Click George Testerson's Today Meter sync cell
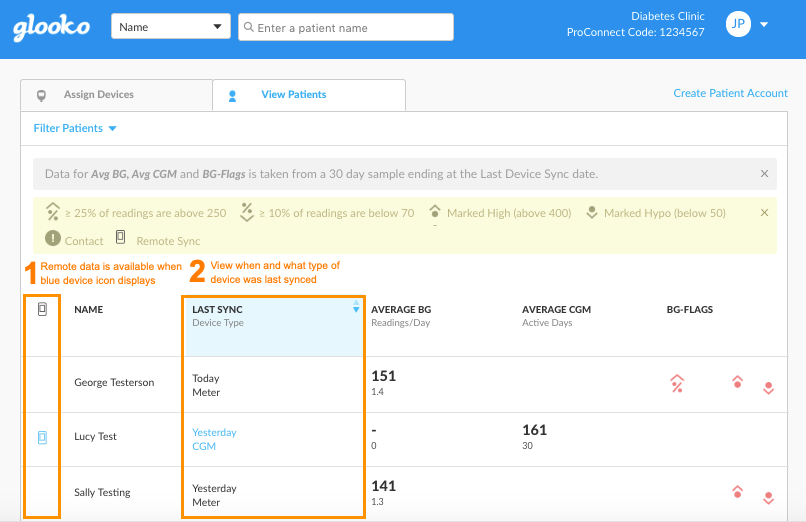806x522 pixels. click(206, 385)
